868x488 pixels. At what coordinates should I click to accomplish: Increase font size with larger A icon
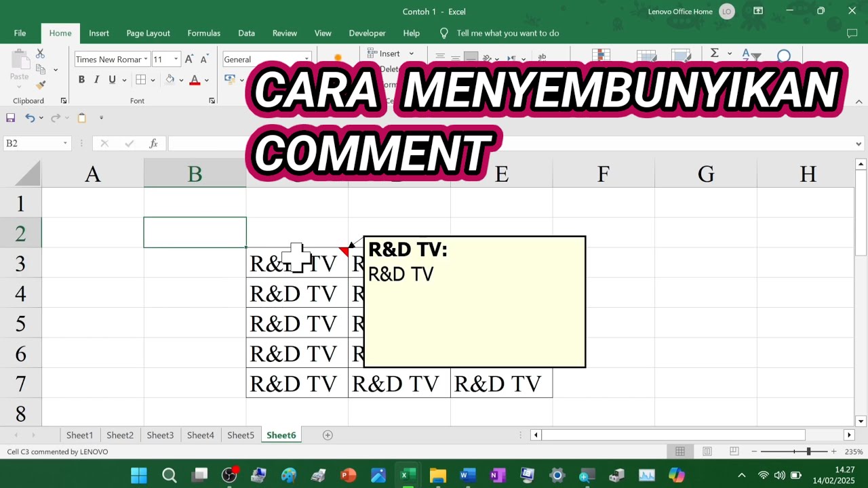(x=189, y=59)
